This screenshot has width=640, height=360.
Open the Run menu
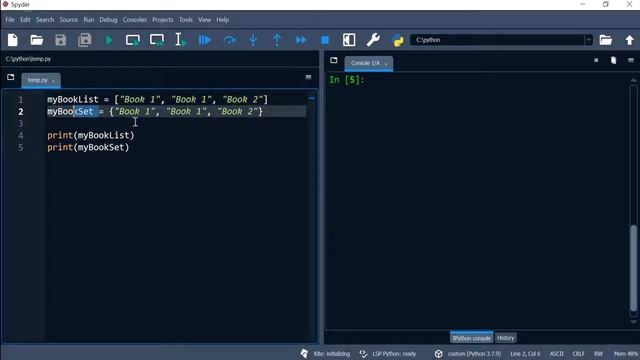click(x=89, y=20)
